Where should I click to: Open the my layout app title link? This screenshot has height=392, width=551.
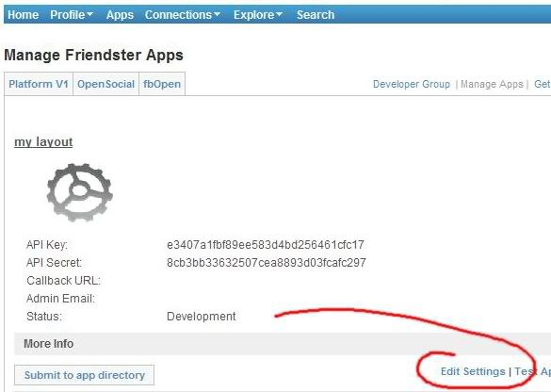pyautogui.click(x=43, y=142)
